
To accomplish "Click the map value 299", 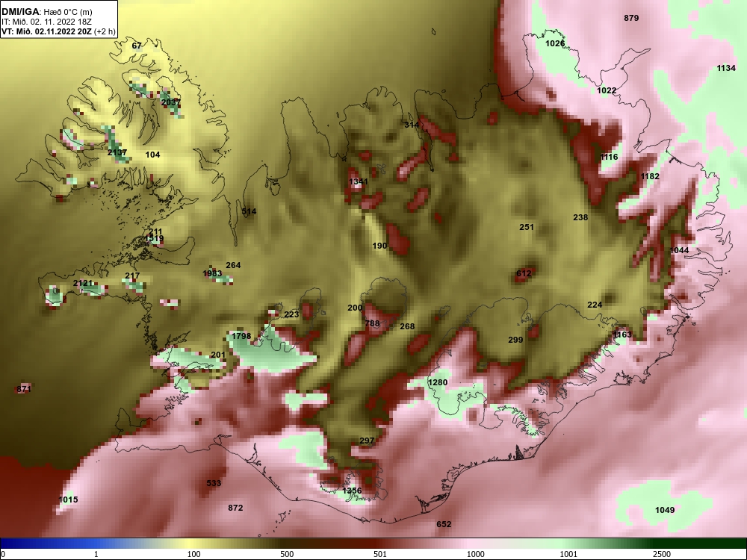I will [515, 340].
